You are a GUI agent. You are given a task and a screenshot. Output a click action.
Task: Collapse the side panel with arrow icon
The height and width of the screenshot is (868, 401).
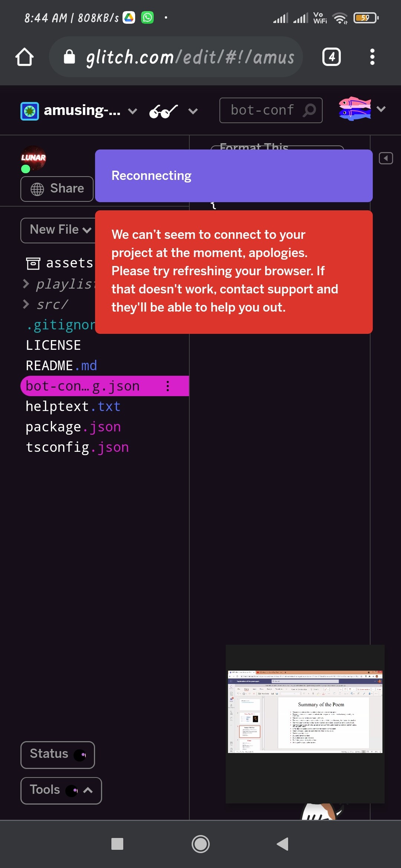[386, 158]
